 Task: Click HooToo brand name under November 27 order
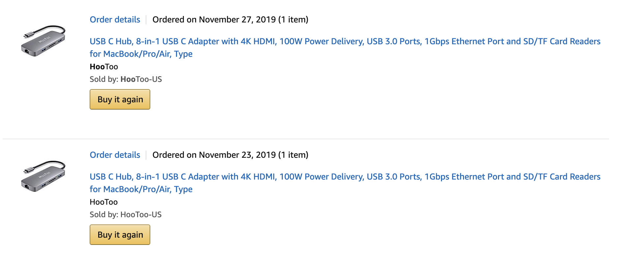tap(103, 67)
